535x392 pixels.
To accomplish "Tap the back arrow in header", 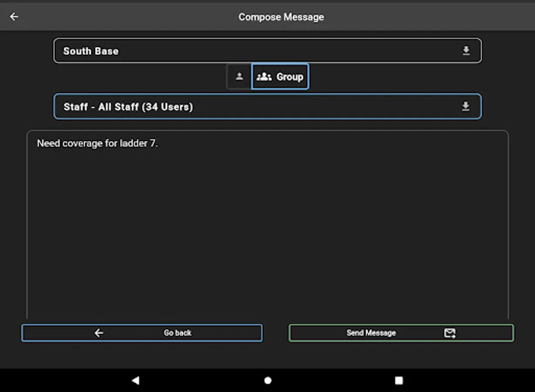I will (14, 17).
